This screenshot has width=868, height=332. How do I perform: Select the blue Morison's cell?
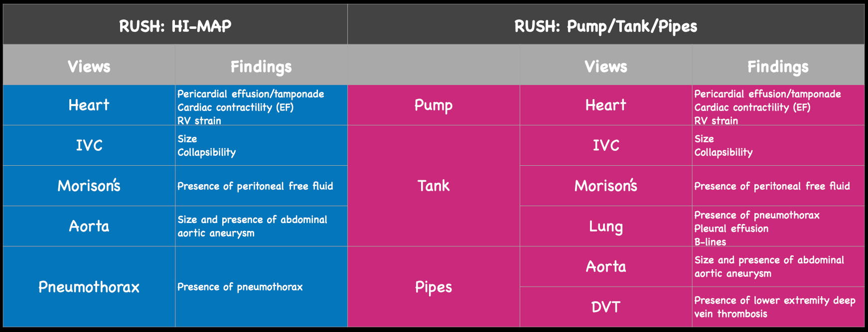(89, 186)
